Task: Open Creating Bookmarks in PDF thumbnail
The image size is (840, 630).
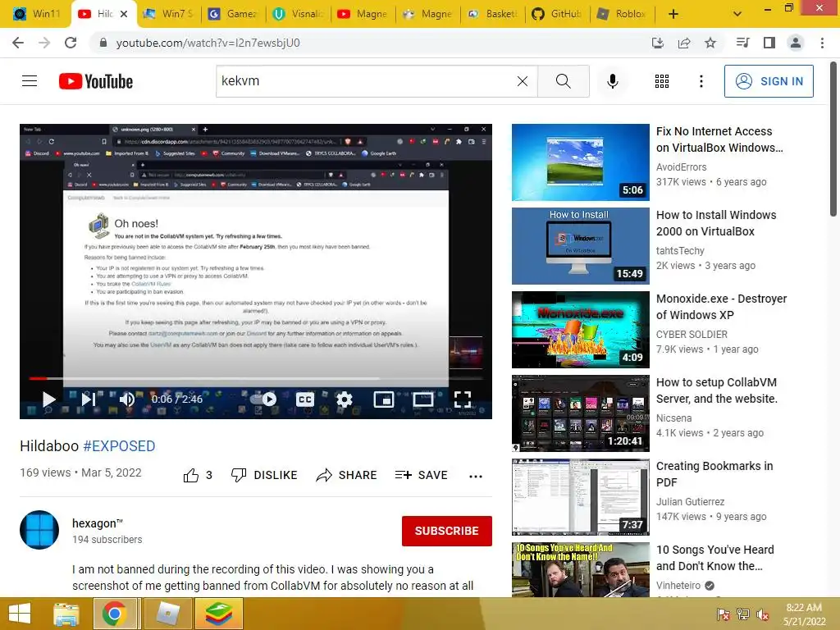Action: [x=580, y=496]
